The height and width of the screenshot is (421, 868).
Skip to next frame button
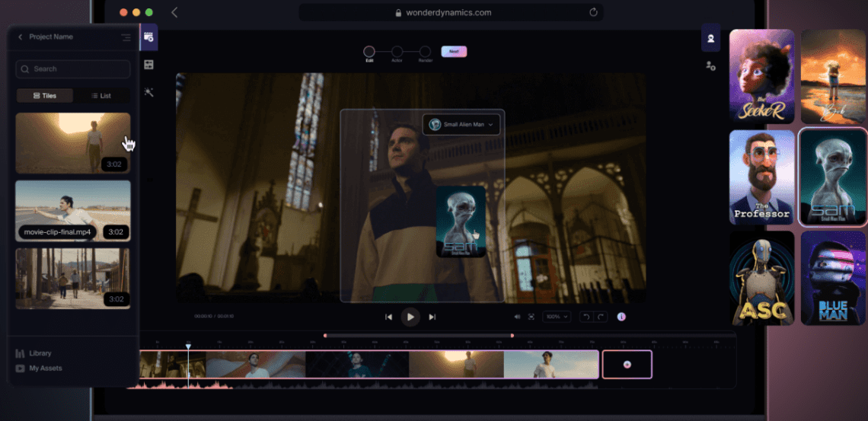pos(432,317)
